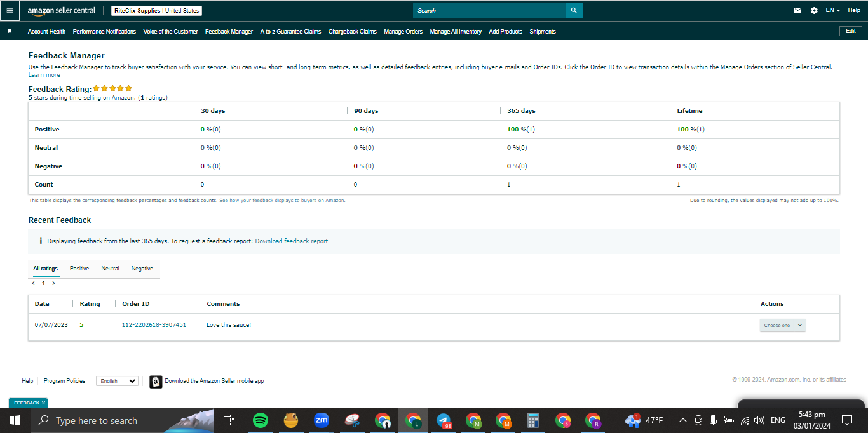Screen dimensions: 868x433
Task: Open Calculator from the taskbar
Action: tap(533, 420)
